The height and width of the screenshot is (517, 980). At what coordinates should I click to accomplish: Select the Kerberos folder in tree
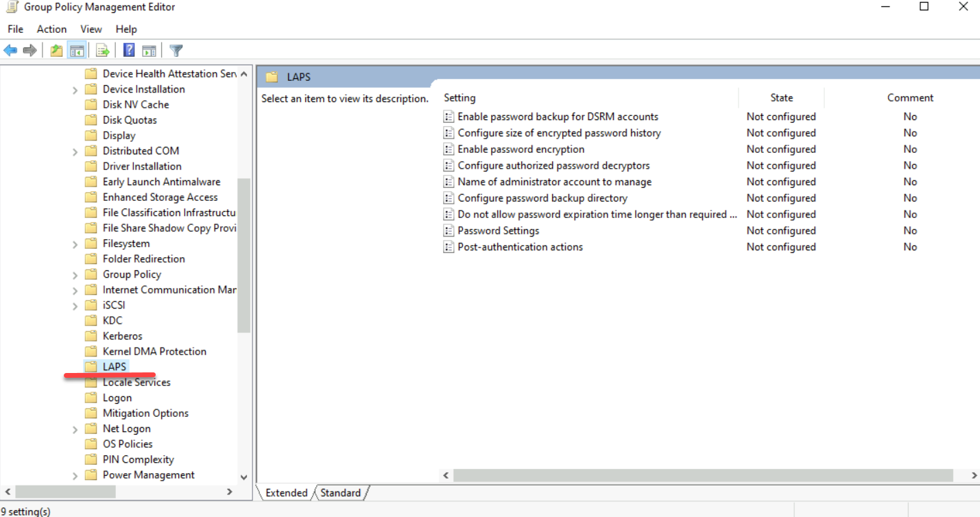point(122,335)
